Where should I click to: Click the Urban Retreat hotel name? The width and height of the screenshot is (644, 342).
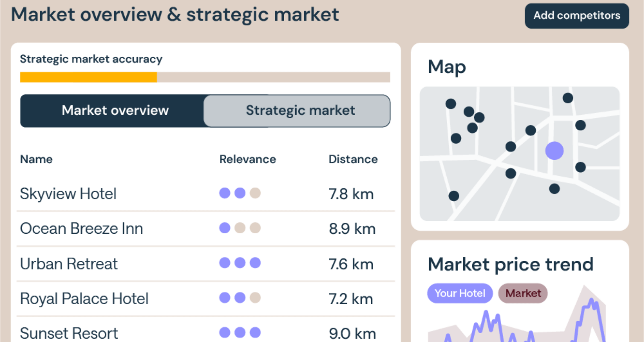point(69,264)
